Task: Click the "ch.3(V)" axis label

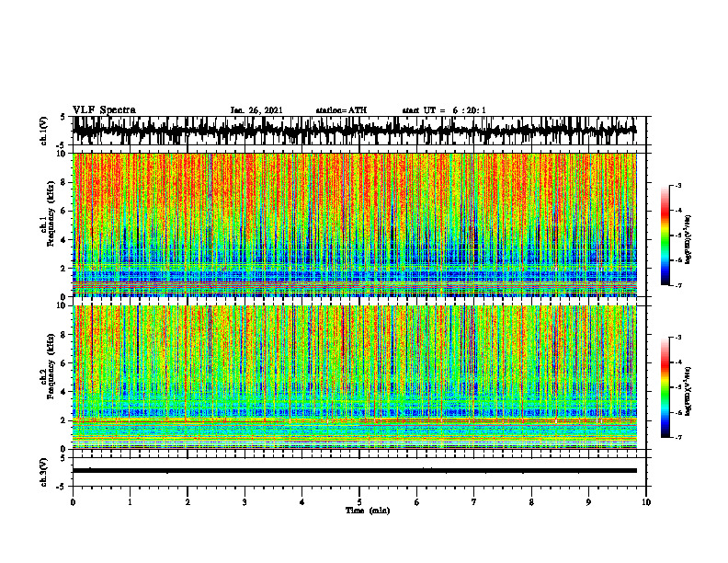Action: coord(44,472)
